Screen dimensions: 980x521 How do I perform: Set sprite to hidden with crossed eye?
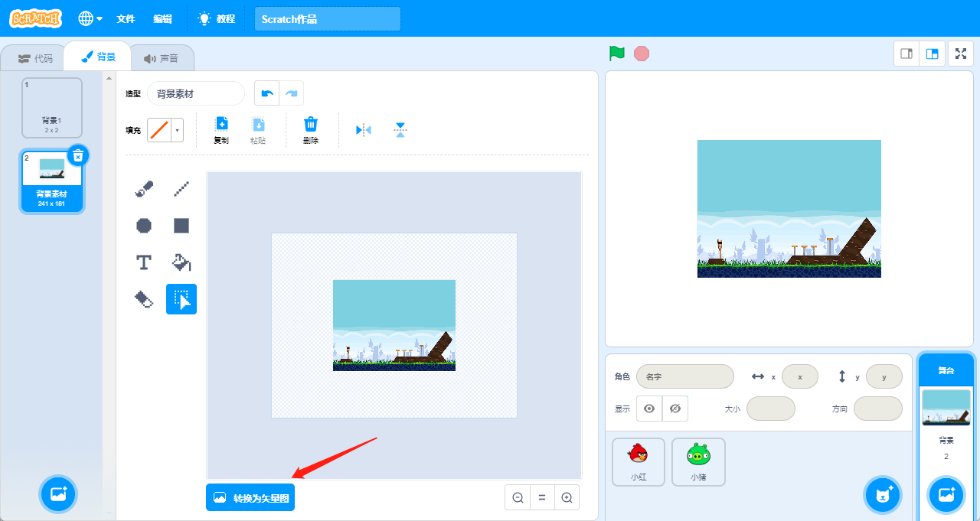tap(675, 409)
